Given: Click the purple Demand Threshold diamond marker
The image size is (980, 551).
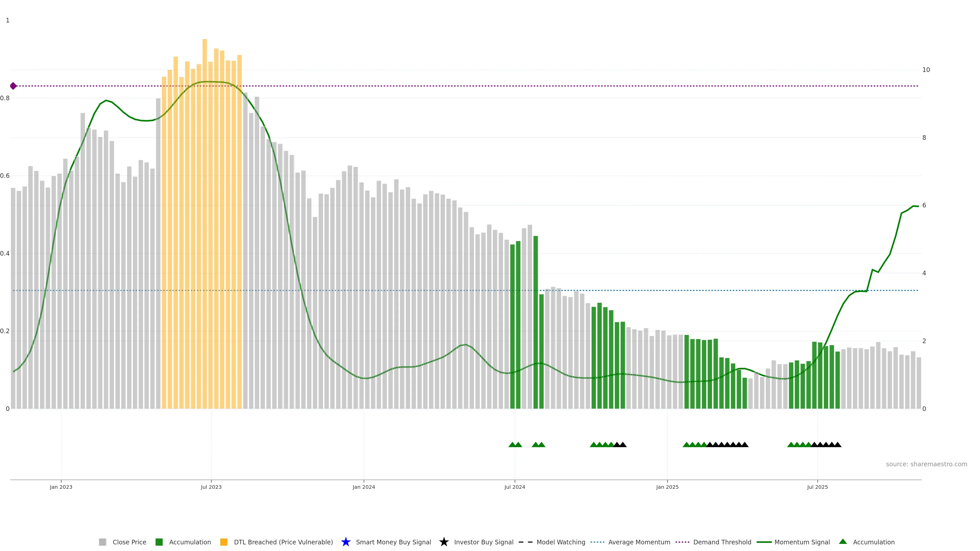Looking at the screenshot, I should 13,86.
